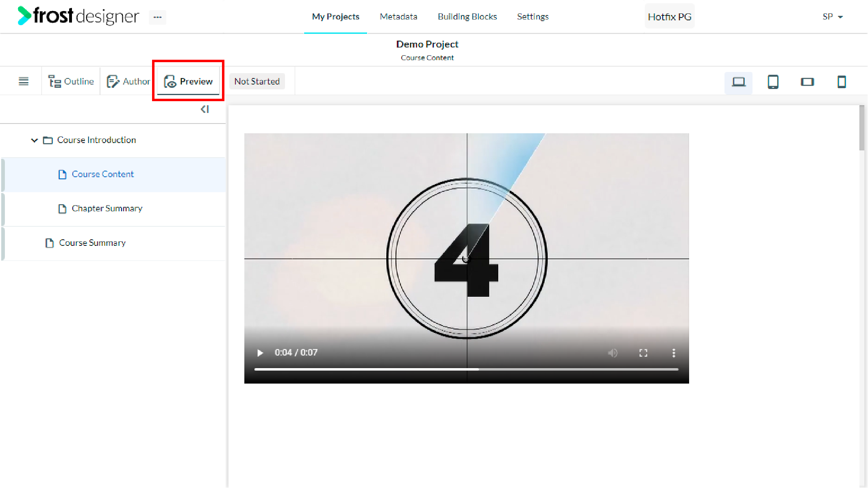
Task: Open the Chapter Summary page
Action: point(114,208)
